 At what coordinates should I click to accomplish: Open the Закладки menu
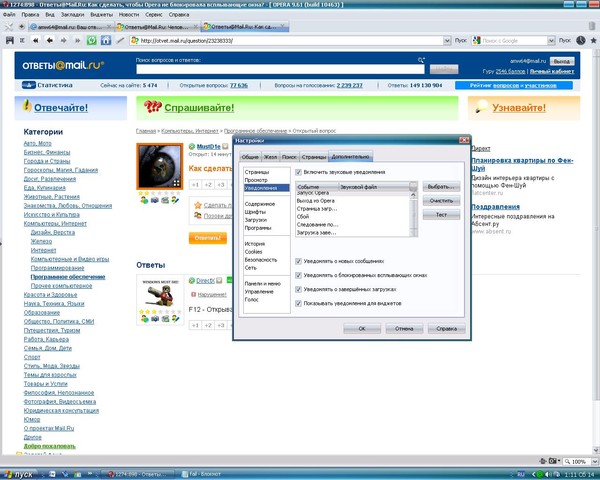click(72, 15)
